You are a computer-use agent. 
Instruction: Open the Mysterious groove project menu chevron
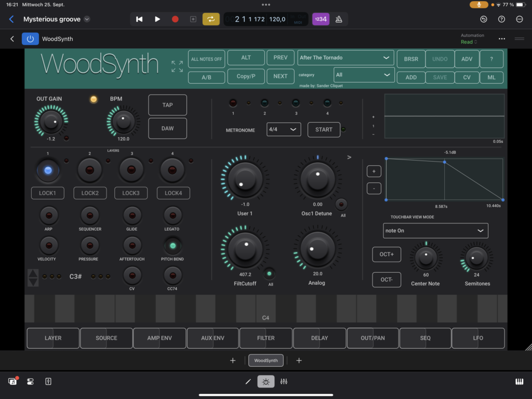(x=87, y=19)
